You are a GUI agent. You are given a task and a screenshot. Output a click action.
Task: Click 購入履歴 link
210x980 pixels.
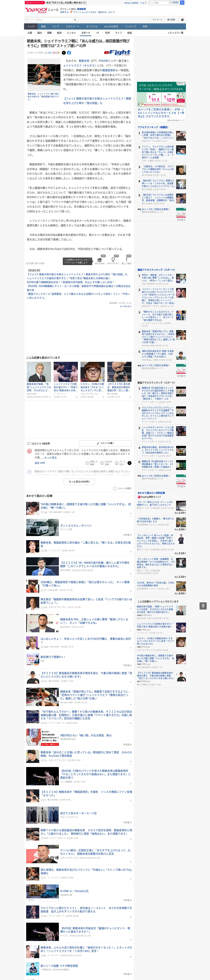171,20
